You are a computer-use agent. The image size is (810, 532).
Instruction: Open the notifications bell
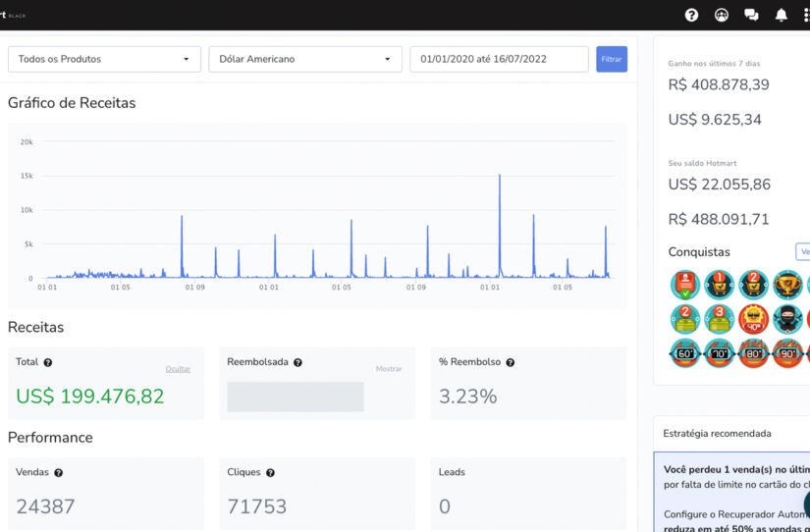(782, 15)
